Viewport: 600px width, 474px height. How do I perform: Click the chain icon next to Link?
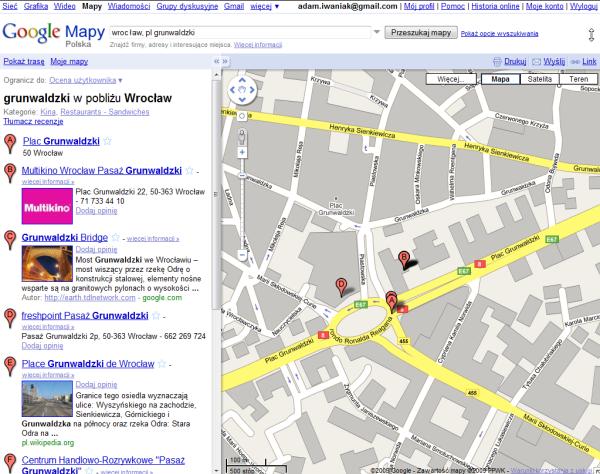pos(575,62)
